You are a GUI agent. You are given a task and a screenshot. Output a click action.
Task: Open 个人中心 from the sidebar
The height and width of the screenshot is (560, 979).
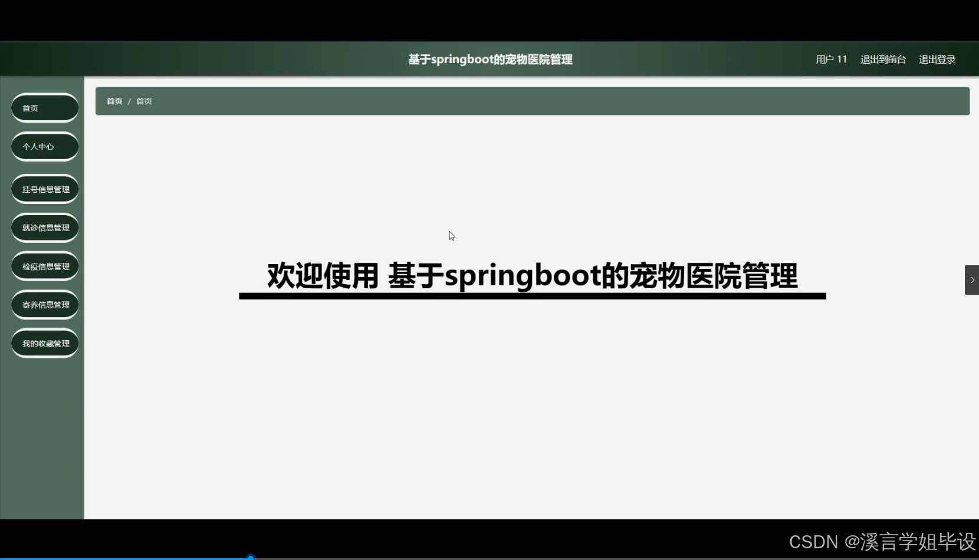tap(44, 146)
